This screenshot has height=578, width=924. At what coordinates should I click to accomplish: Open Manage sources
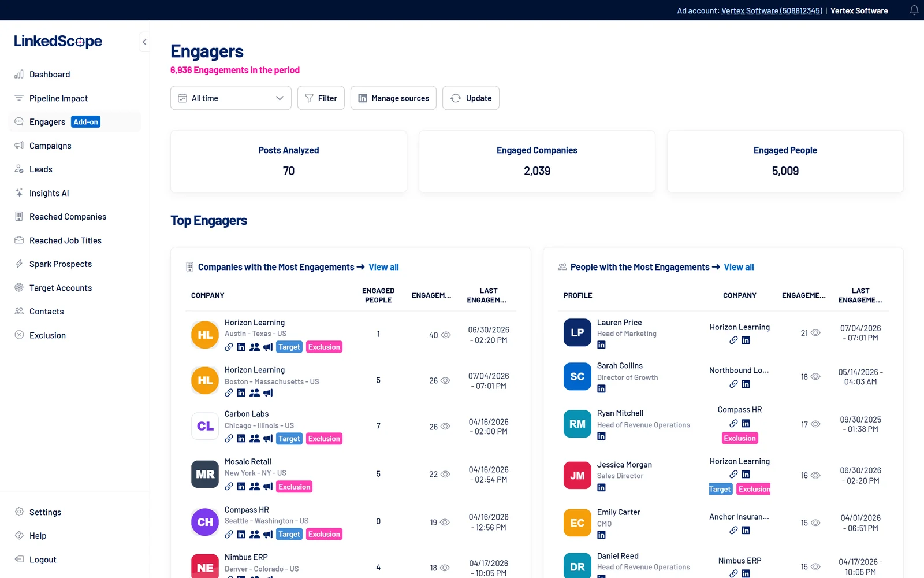tap(393, 98)
